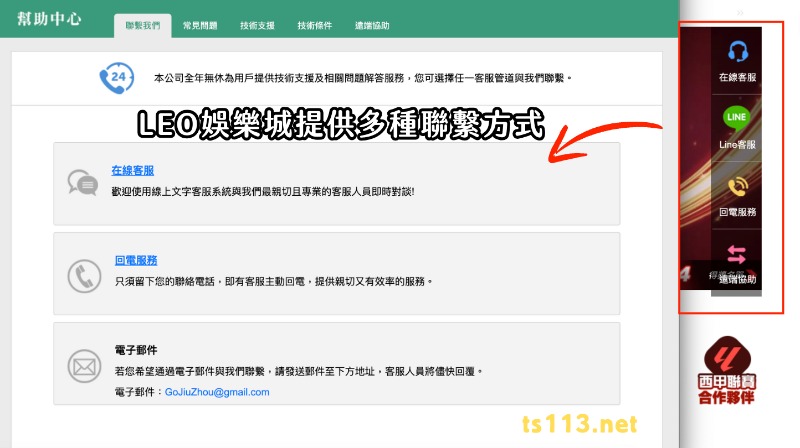Viewport: 800px width, 448px height.
Task: Click the GoJiuZhou@gmail.com email link
Action: [217, 392]
